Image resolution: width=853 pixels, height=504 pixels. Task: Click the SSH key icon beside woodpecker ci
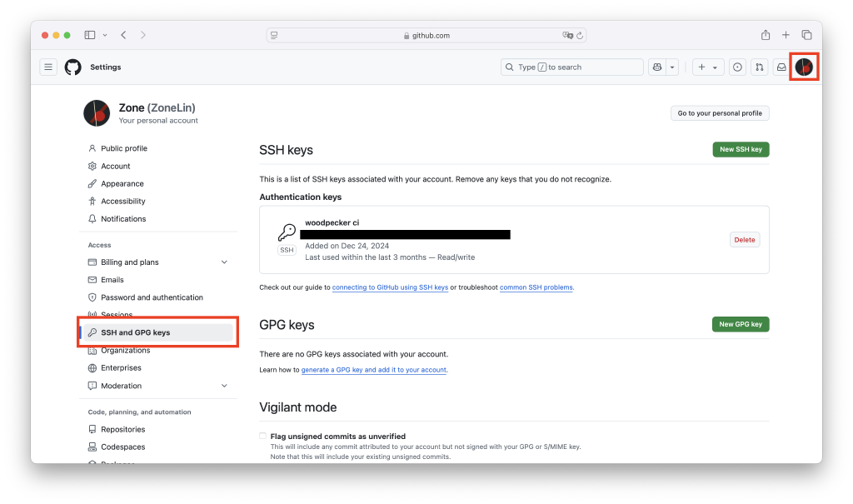tap(286, 233)
